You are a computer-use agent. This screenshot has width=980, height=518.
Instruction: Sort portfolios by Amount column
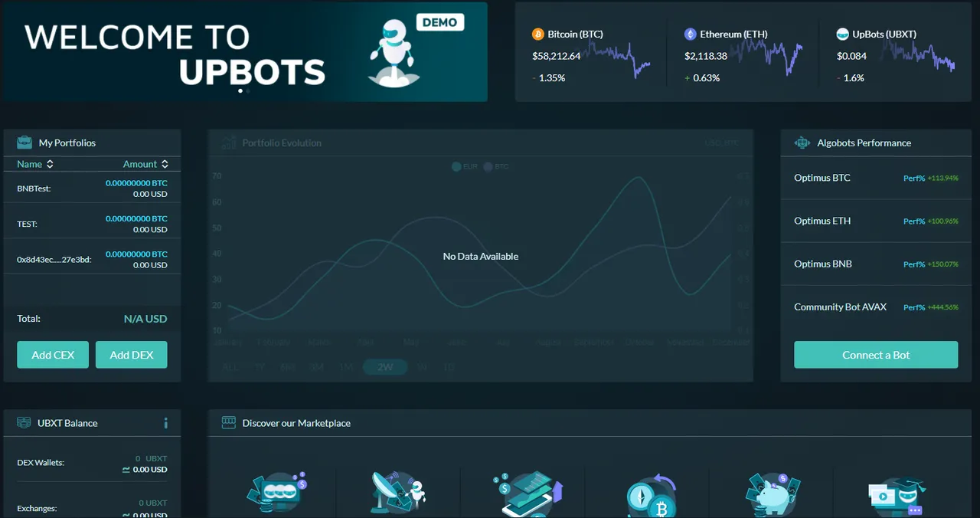(145, 164)
